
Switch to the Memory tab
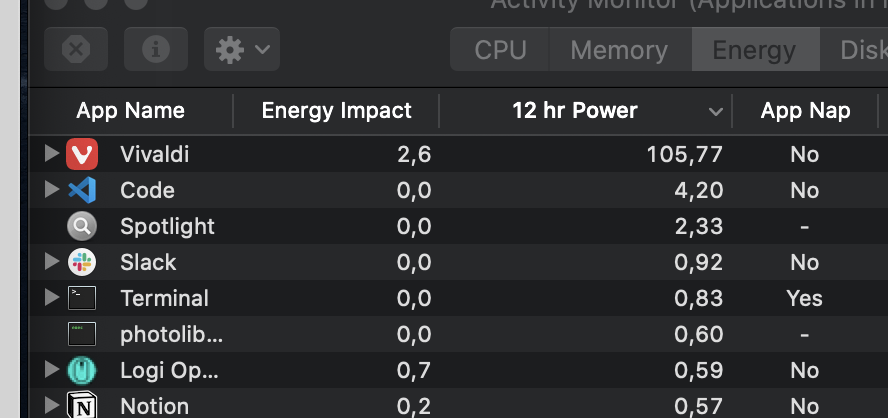(618, 50)
